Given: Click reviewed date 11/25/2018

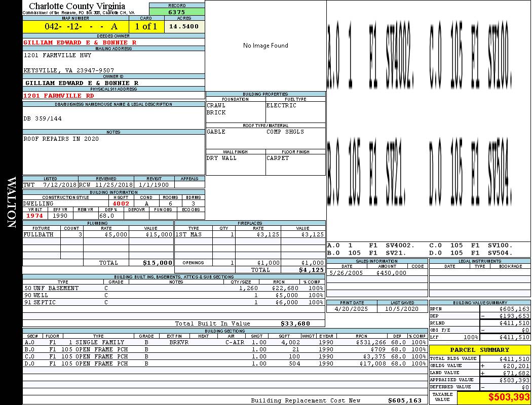Looking at the screenshot, I should pyautogui.click(x=113, y=185).
